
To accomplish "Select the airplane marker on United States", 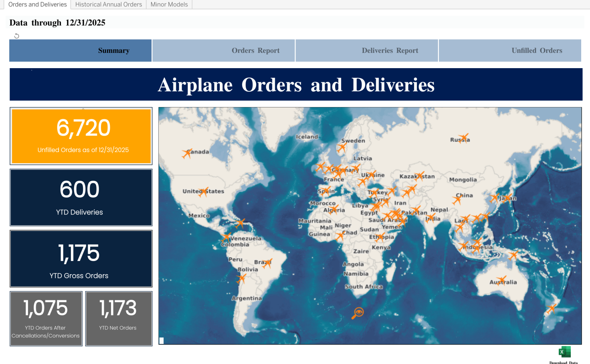I will (204, 191).
